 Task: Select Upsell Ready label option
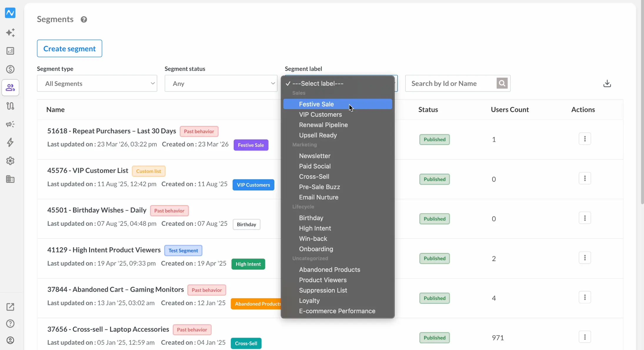338,135
